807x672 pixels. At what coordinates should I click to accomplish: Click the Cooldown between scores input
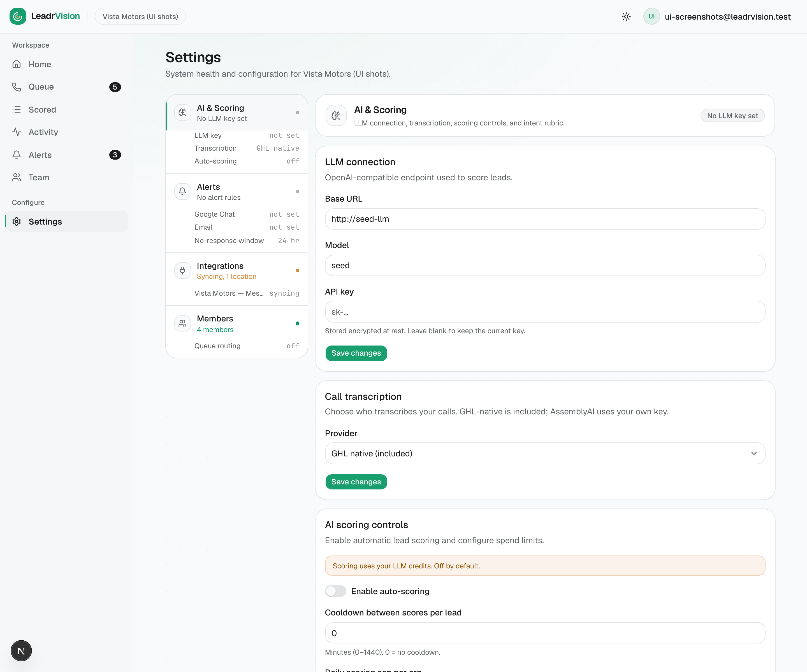coord(545,633)
